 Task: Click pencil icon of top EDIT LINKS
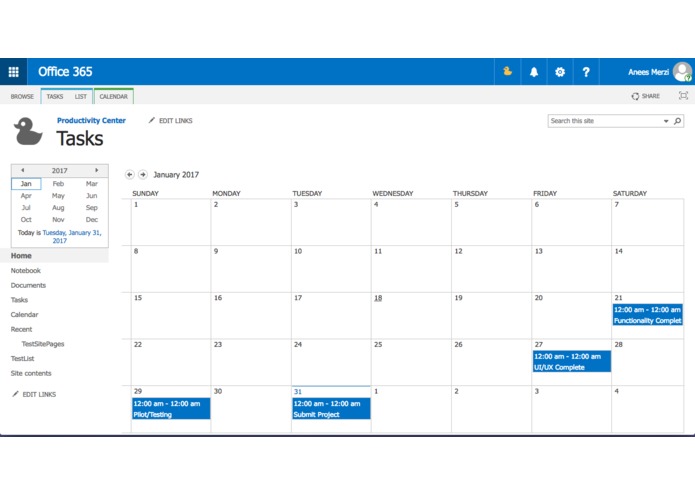tap(152, 121)
